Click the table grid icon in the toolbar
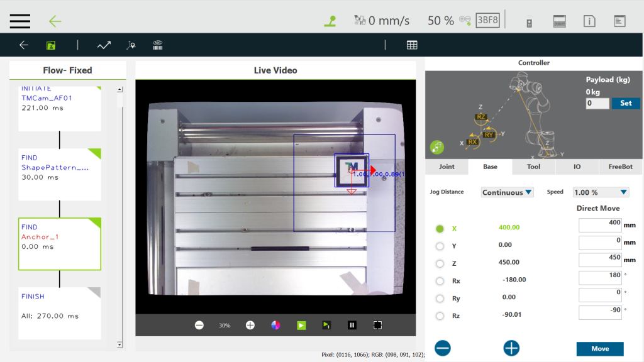The image size is (644, 362). [x=412, y=45]
